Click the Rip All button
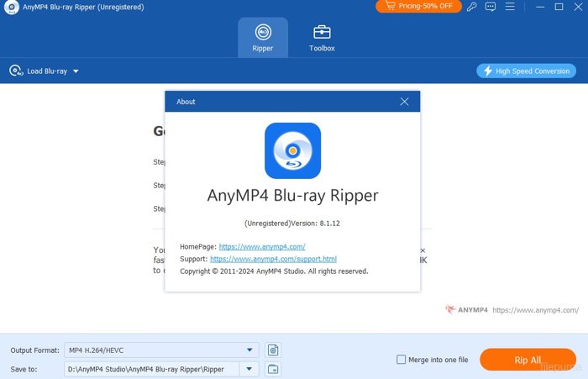The image size is (588, 379). point(528,360)
